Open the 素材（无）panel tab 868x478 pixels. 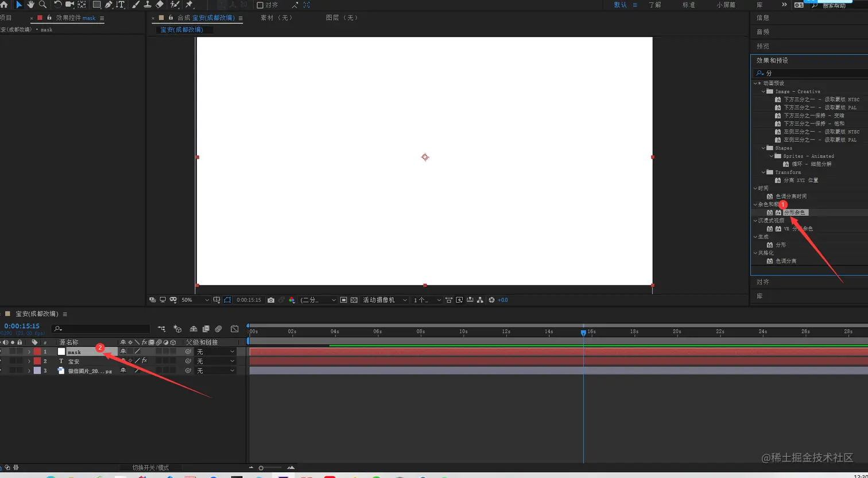(277, 18)
